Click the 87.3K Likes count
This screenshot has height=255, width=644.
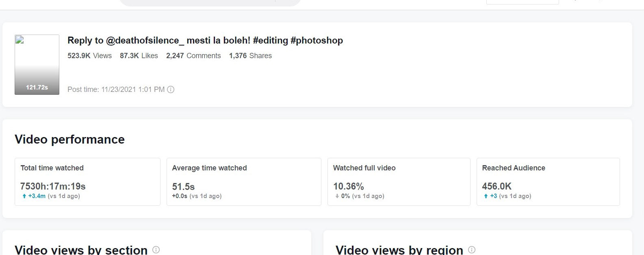click(x=139, y=56)
